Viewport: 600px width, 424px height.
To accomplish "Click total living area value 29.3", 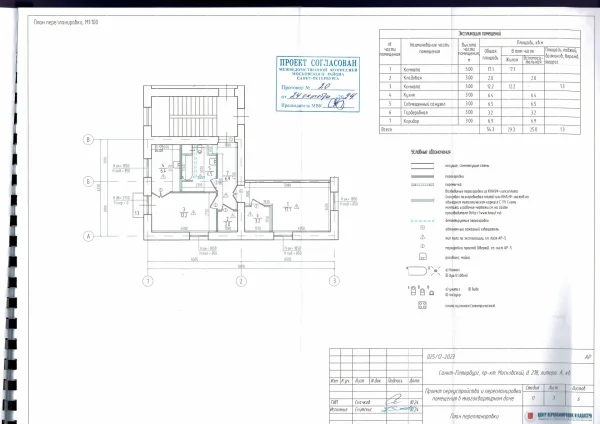I will [x=512, y=130].
